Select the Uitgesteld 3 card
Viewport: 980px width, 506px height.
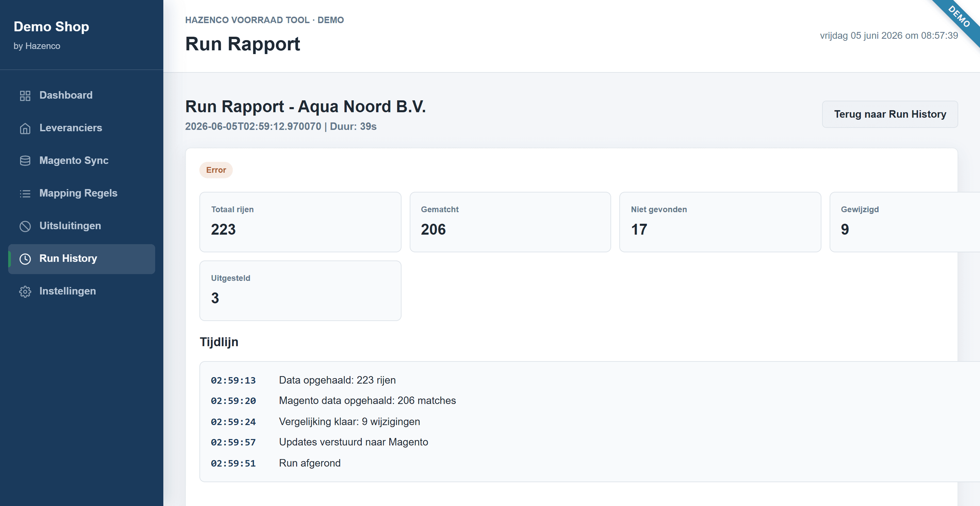(x=300, y=291)
